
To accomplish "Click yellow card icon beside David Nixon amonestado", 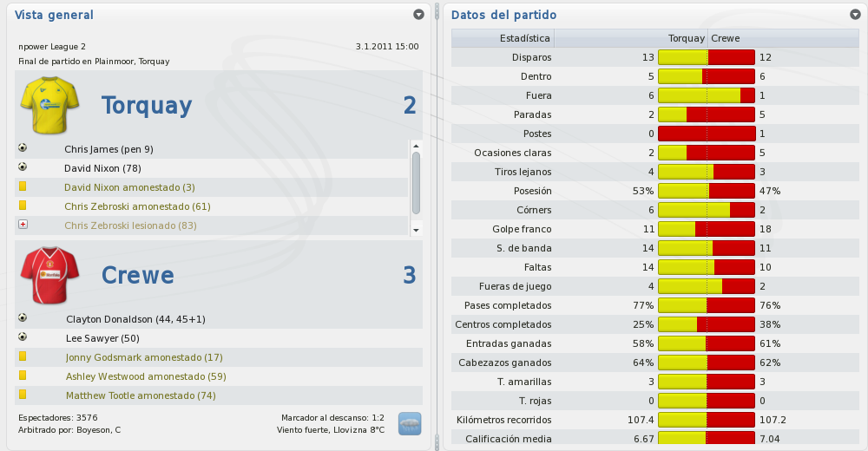I will tap(23, 186).
